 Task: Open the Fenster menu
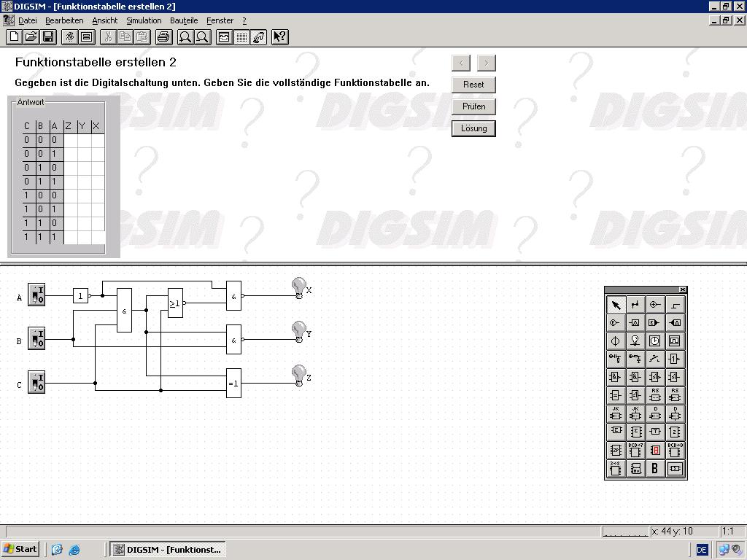click(220, 20)
